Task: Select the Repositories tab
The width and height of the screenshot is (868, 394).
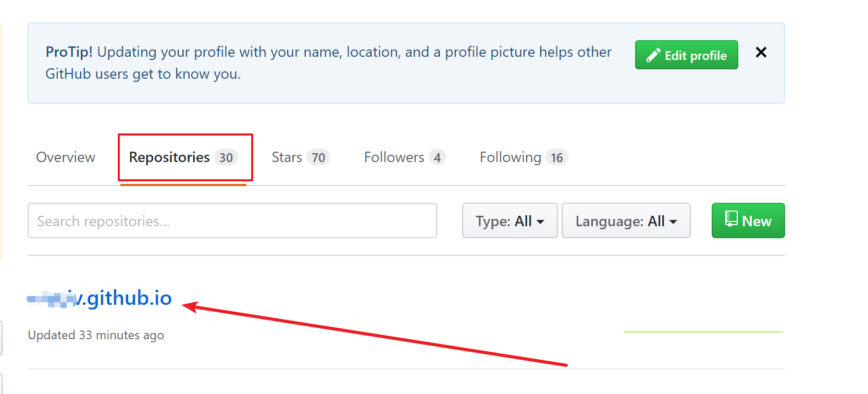Action: coord(183,157)
